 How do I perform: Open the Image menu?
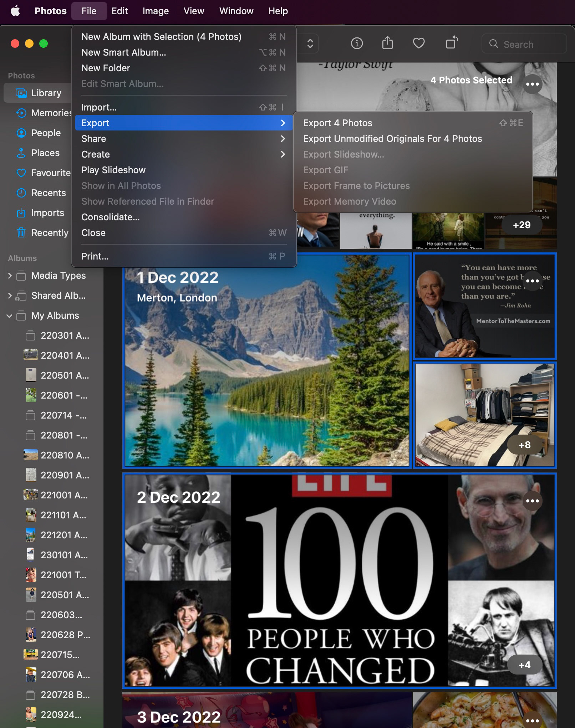tap(156, 11)
